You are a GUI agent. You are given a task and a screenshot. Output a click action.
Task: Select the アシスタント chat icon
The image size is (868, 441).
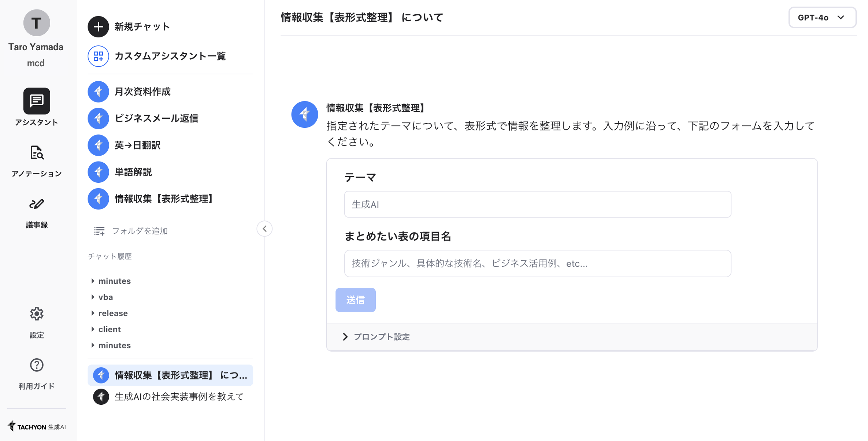click(37, 101)
